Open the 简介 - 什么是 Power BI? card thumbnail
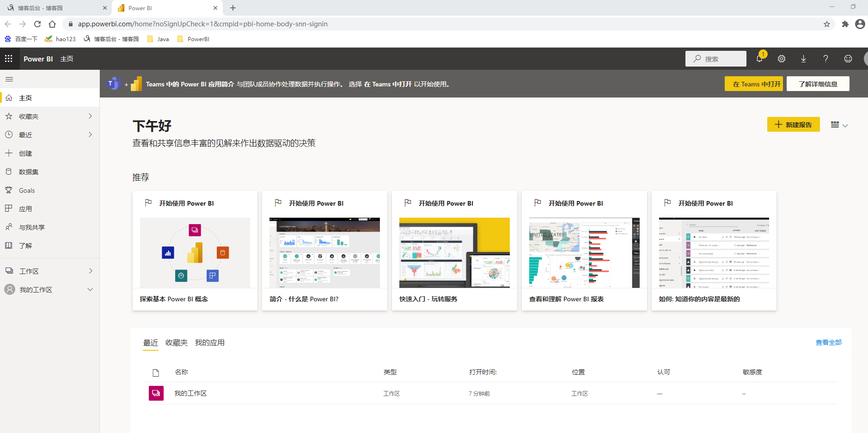The height and width of the screenshot is (433, 868). [325, 253]
